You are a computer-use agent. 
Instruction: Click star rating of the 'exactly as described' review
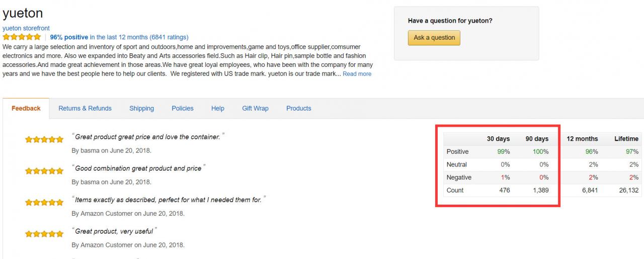(x=44, y=203)
